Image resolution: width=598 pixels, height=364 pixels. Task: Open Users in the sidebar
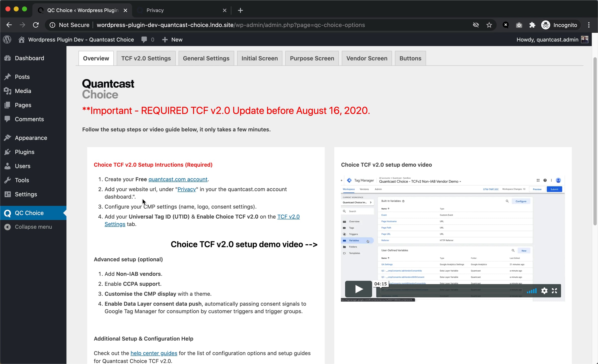(x=33, y=166)
